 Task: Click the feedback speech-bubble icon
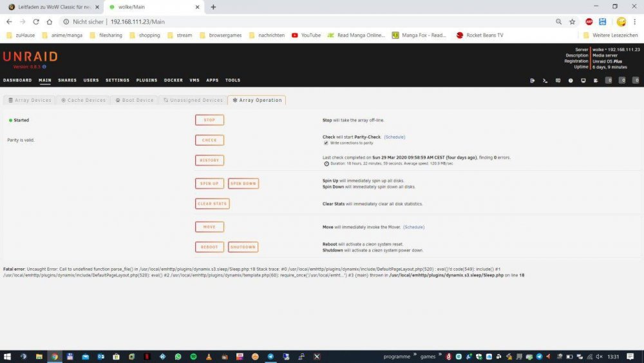[558, 81]
